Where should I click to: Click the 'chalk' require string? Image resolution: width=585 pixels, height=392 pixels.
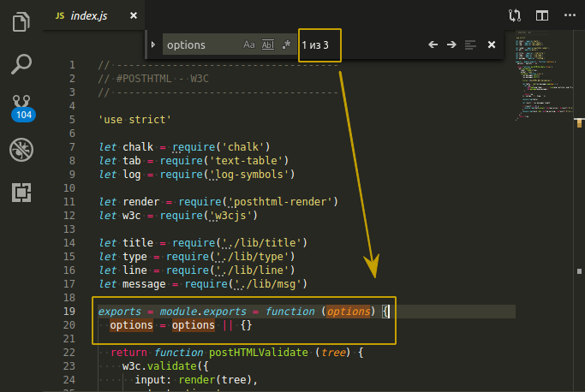(243, 147)
